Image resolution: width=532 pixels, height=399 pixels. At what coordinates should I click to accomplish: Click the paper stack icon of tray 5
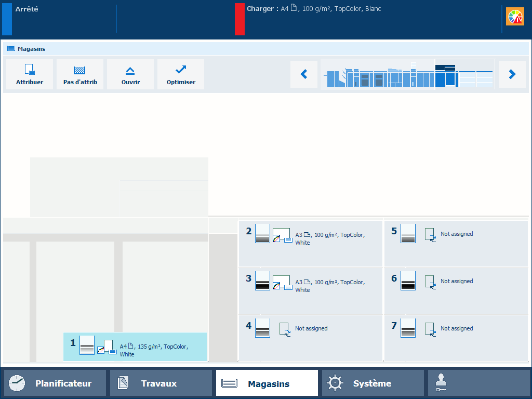tap(408, 234)
